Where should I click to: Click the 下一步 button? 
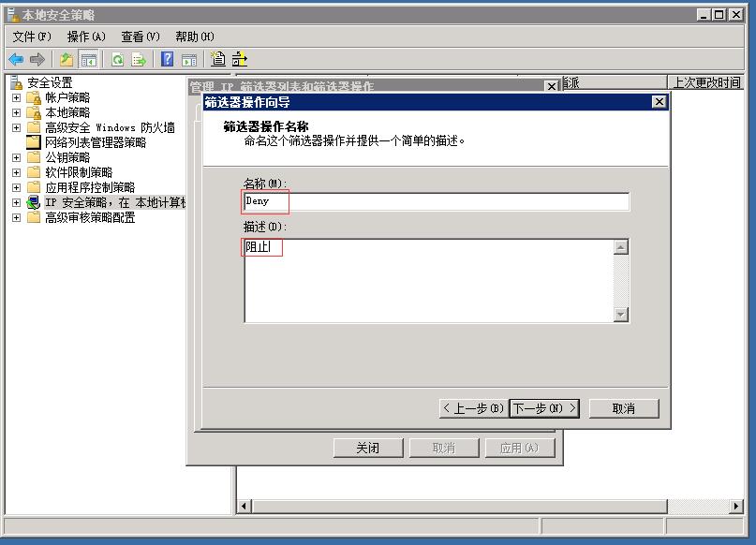pyautogui.click(x=544, y=407)
